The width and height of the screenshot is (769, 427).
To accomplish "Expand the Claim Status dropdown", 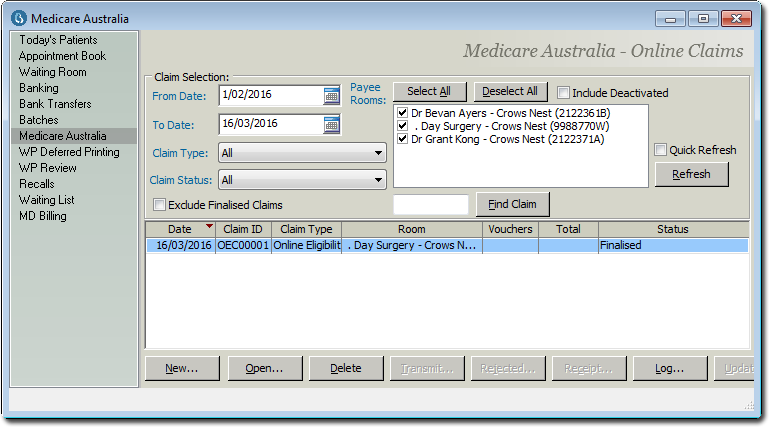I will click(x=378, y=180).
